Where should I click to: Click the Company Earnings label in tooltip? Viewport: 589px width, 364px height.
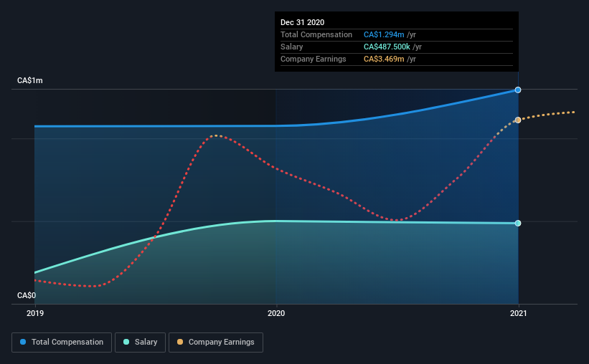314,59
